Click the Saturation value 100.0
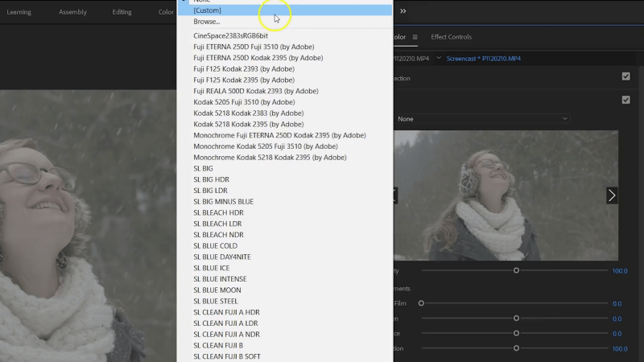 (x=620, y=349)
